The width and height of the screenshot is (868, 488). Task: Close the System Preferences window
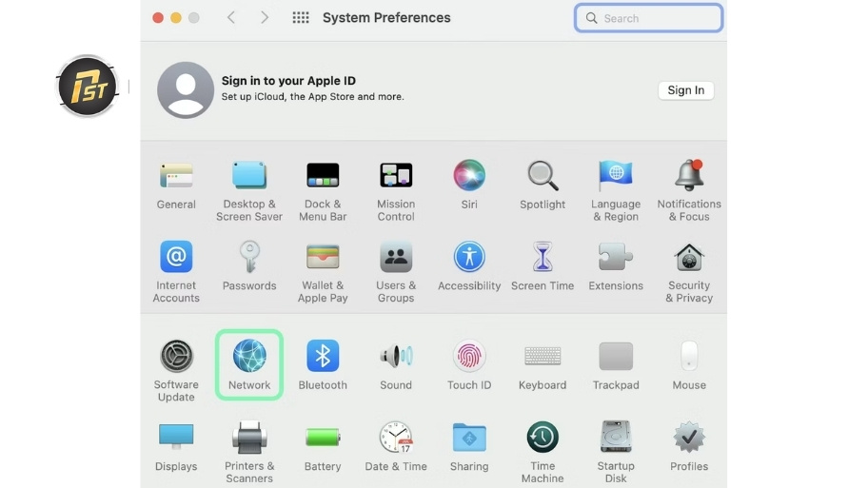click(x=158, y=18)
